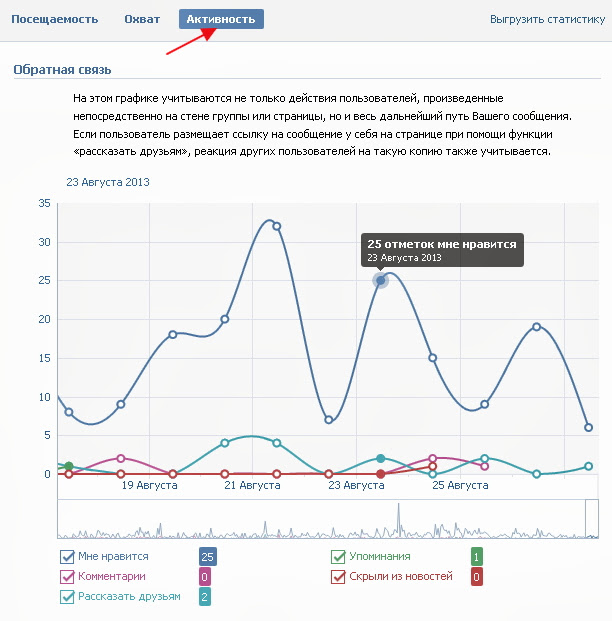Click Выгрузить статистику link

coord(547,19)
